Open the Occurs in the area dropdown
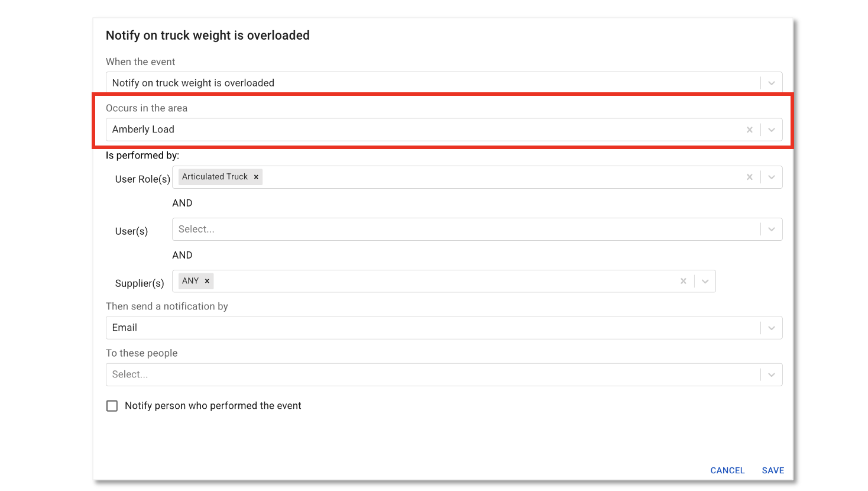868x491 pixels. coord(770,129)
